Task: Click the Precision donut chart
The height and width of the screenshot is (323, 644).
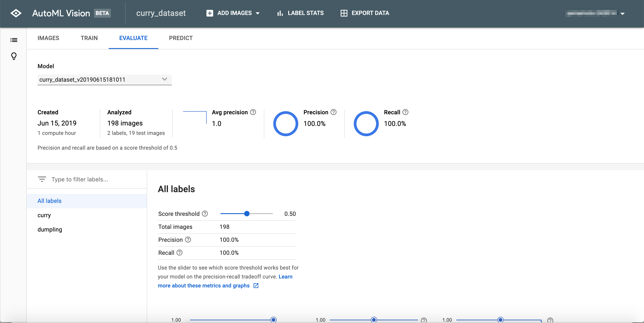Action: pos(286,123)
